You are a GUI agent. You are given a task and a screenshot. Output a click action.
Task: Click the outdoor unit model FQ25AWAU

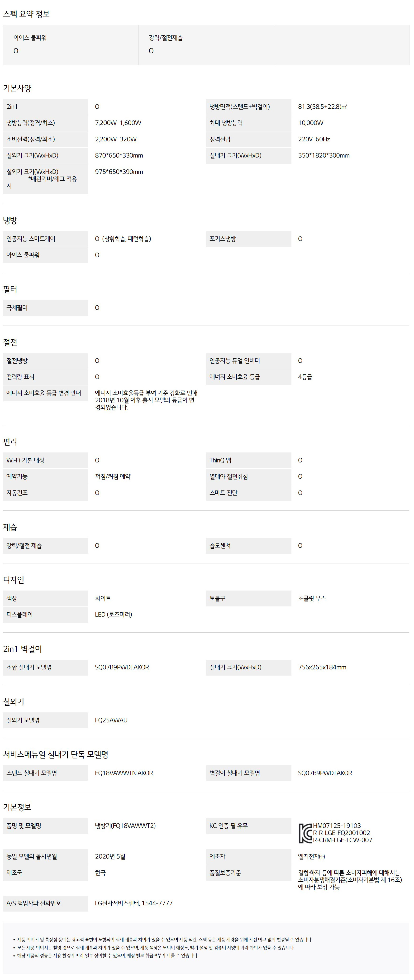tap(111, 720)
